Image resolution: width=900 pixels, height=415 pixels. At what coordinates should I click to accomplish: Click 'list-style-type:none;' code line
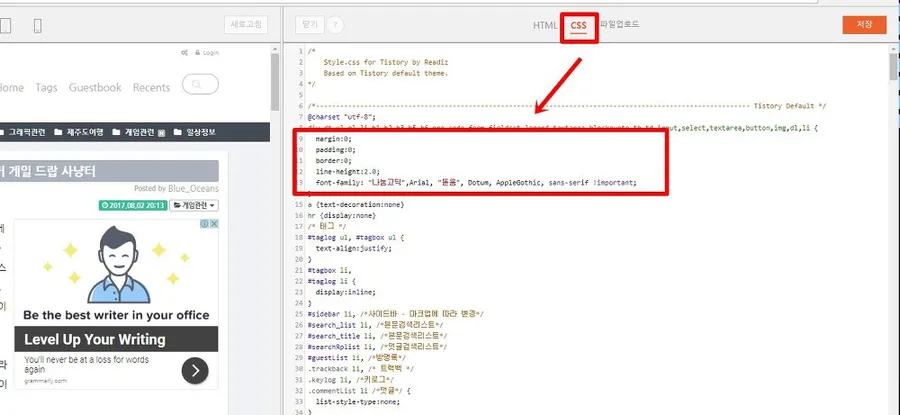click(x=358, y=402)
